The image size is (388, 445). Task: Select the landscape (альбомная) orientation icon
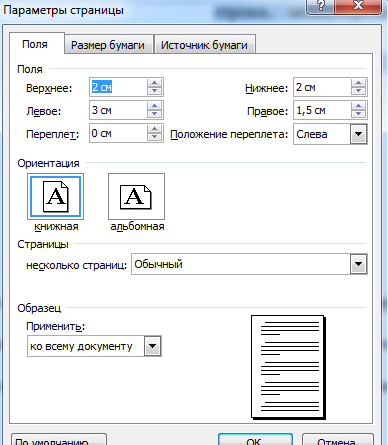pyautogui.click(x=136, y=196)
